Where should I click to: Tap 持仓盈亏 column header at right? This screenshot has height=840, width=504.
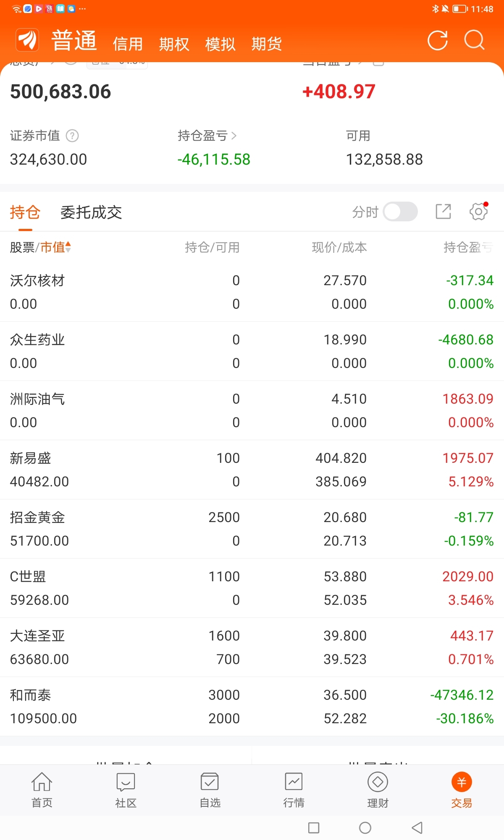468,247
